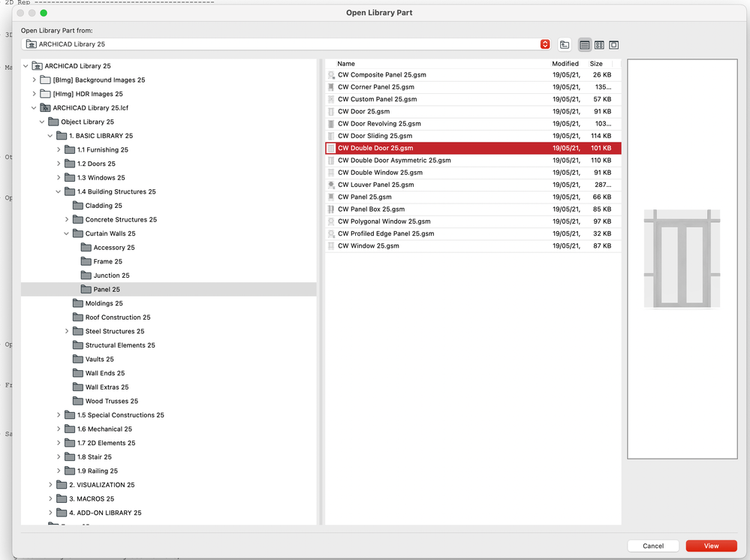Collapse the ARCHICAD Library 25 root node
The height and width of the screenshot is (560, 750).
[26, 66]
